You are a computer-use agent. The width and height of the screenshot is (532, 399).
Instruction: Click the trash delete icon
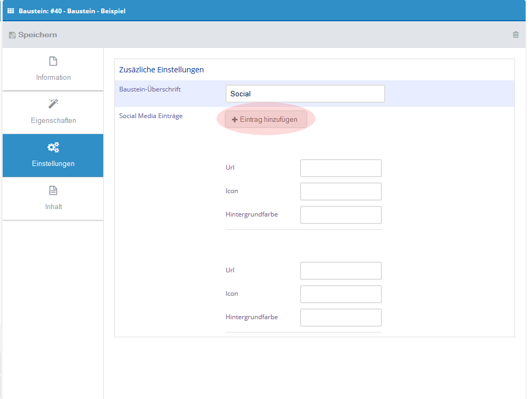pos(516,35)
